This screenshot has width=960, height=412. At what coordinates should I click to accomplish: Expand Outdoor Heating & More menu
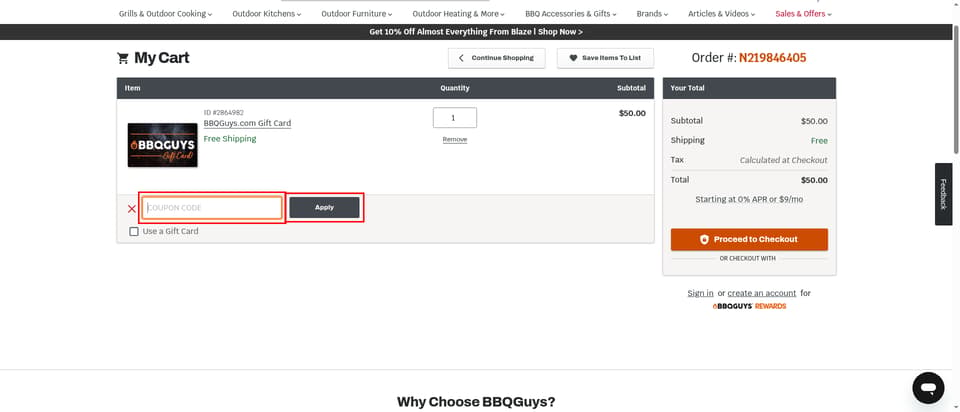point(459,13)
